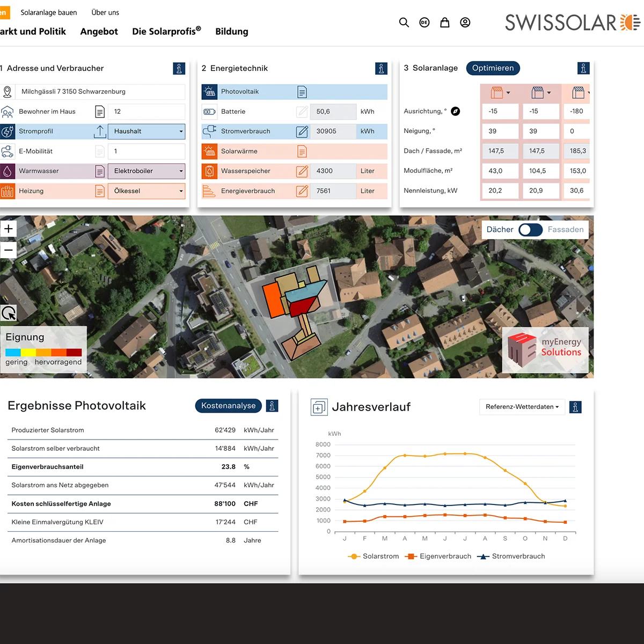Click the red Eignung color swatch
Viewport: 644px width, 644px height.
coord(74,353)
